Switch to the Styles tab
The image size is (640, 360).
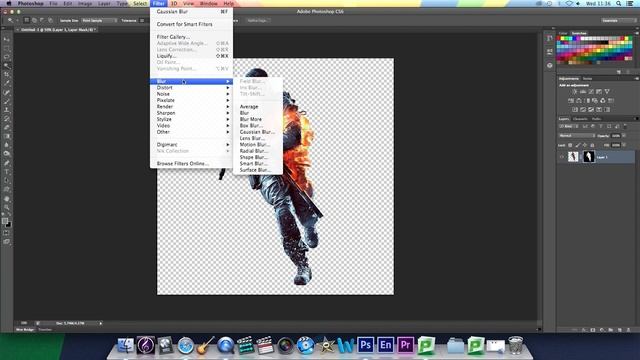[x=587, y=78]
